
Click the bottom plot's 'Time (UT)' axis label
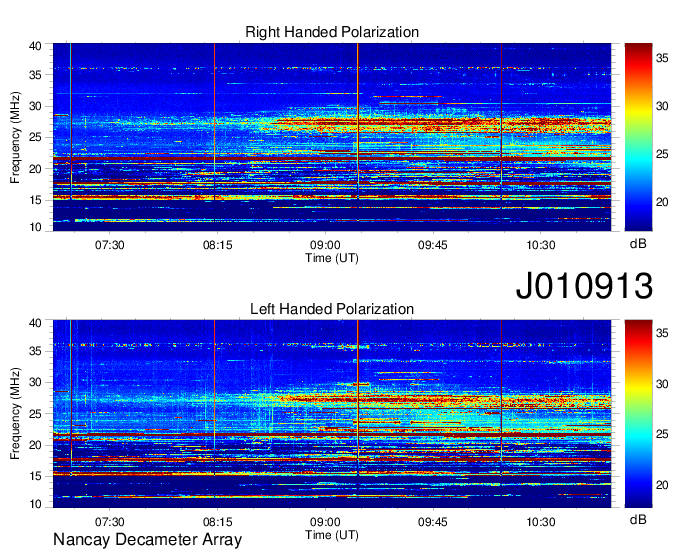point(332,535)
